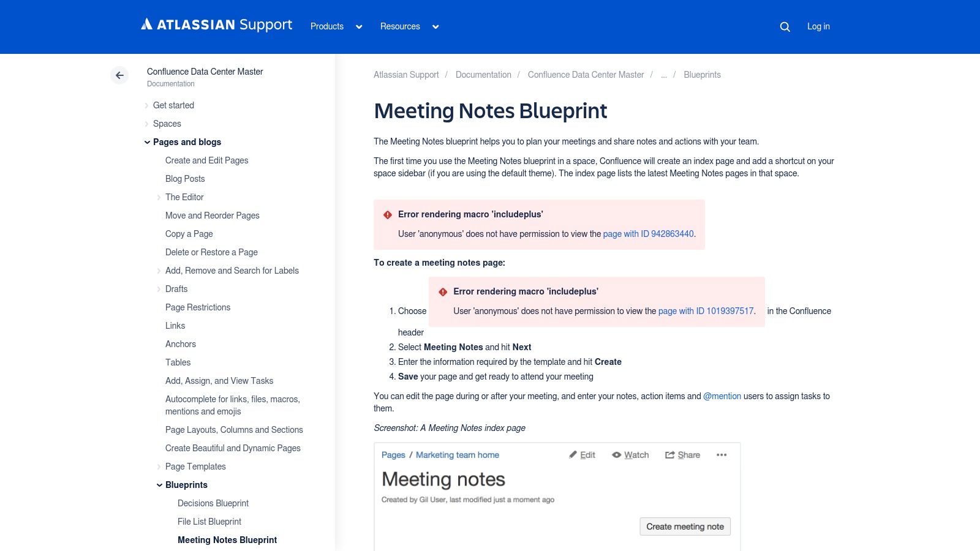The width and height of the screenshot is (980, 551).
Task: Click the Meeting Notes Blueprint heading
Action: coord(490,111)
